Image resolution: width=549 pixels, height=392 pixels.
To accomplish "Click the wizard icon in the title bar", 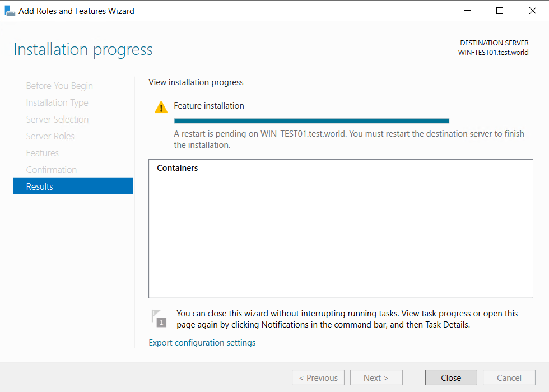I will point(10,11).
